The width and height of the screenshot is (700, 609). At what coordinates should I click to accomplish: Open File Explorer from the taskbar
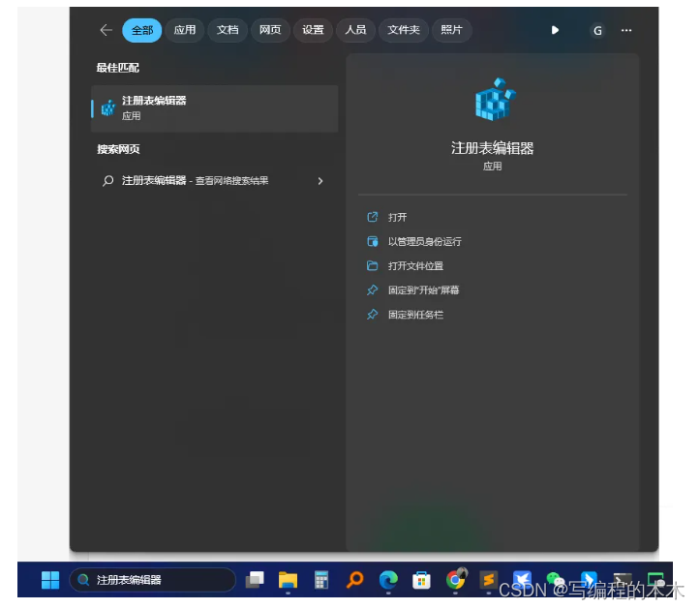coord(288,580)
